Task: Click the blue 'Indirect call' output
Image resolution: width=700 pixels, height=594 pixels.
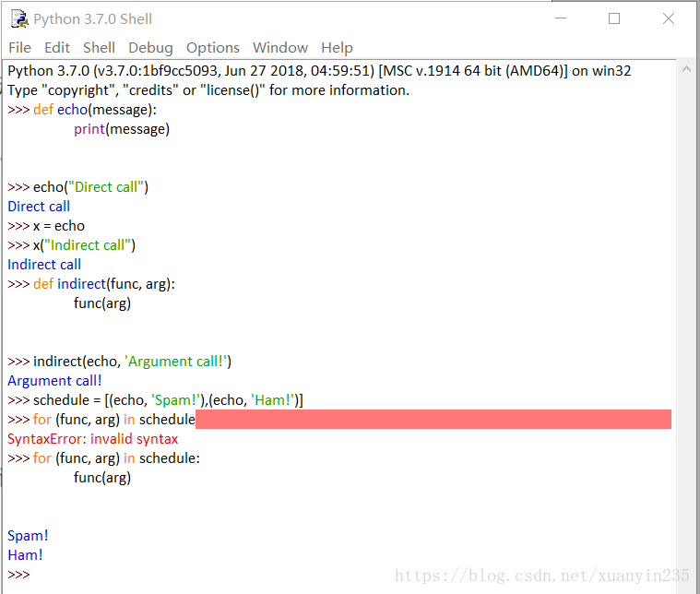Action: point(44,265)
